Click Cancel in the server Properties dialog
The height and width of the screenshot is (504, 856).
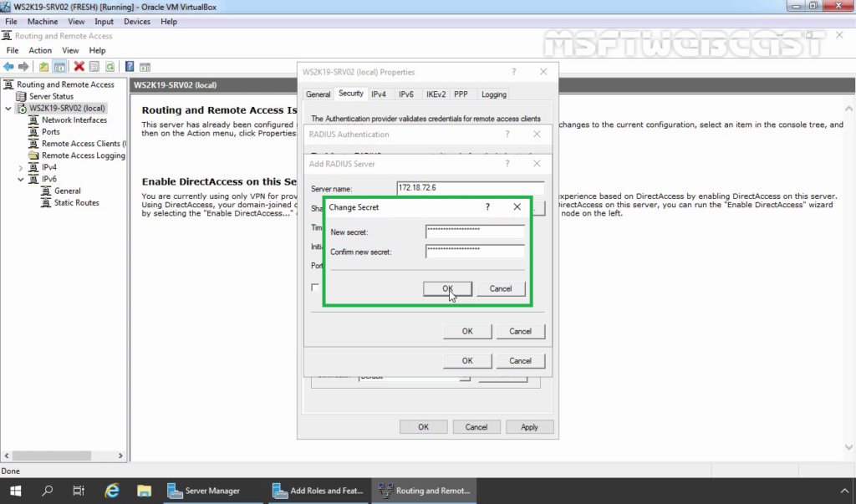pos(476,427)
